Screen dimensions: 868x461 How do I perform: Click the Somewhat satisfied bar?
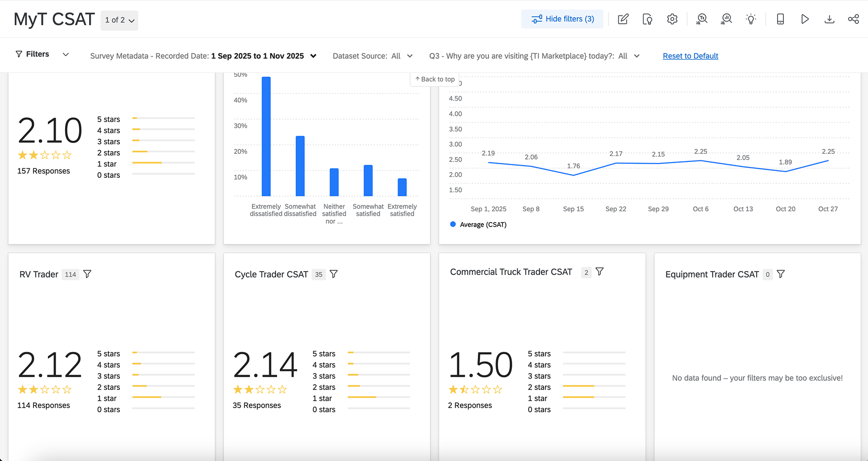[368, 181]
